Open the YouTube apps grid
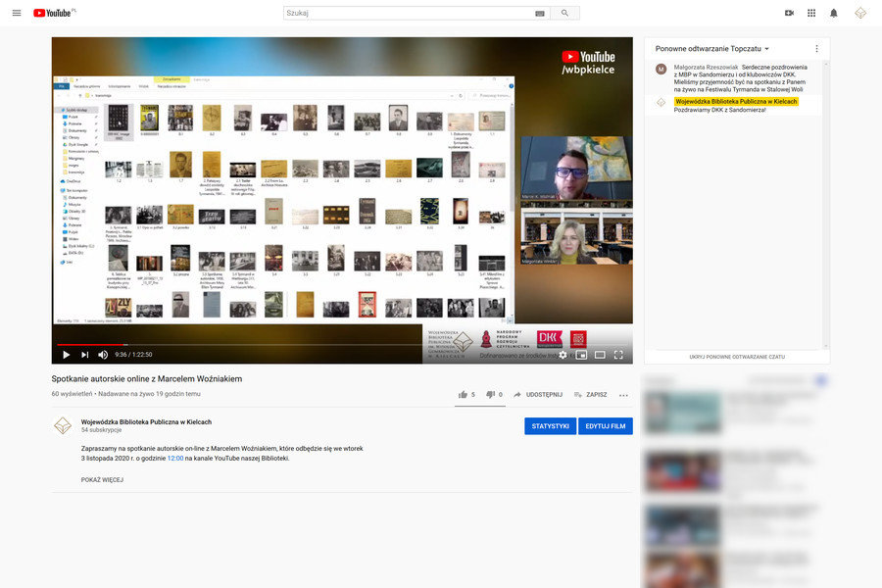Image resolution: width=882 pixels, height=588 pixels. tap(811, 13)
